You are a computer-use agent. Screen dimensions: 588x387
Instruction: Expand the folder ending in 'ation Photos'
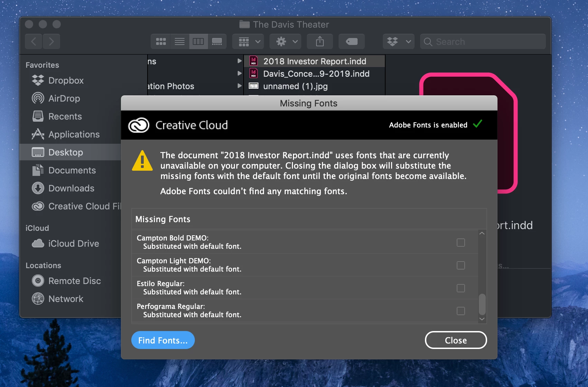(239, 86)
